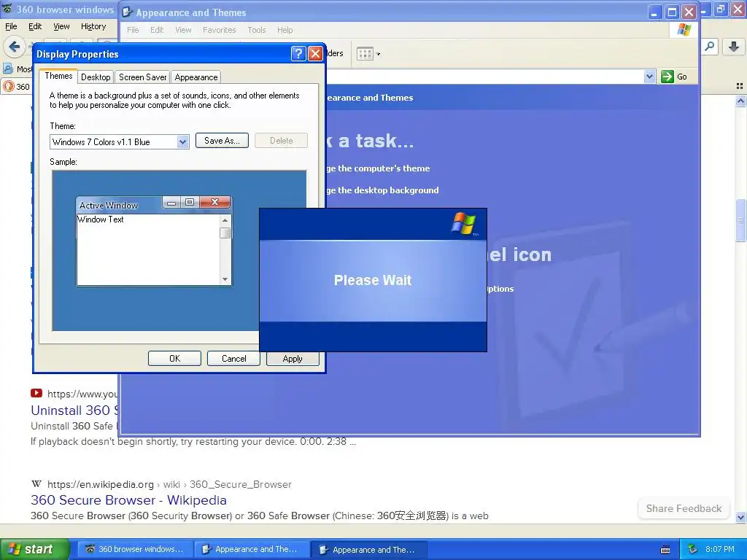Click the YouTube icon beside the search result
This screenshot has width=747, height=560.
[36, 393]
